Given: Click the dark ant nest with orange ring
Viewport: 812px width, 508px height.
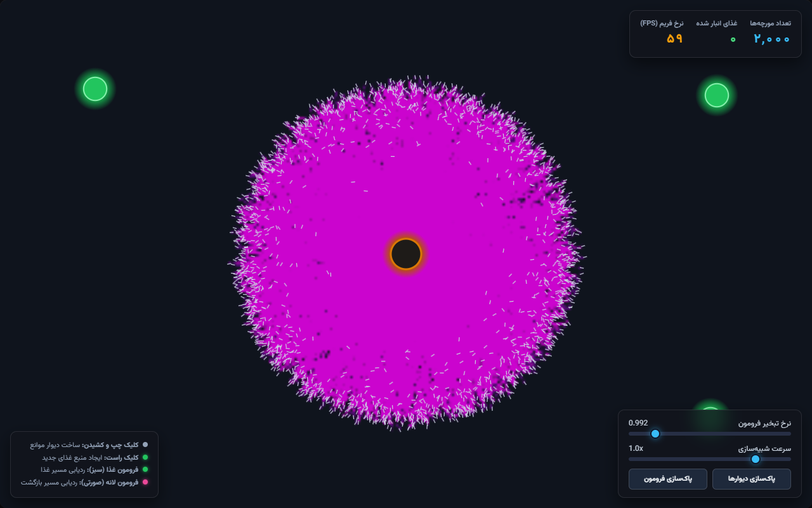Looking at the screenshot, I should click(x=406, y=254).
